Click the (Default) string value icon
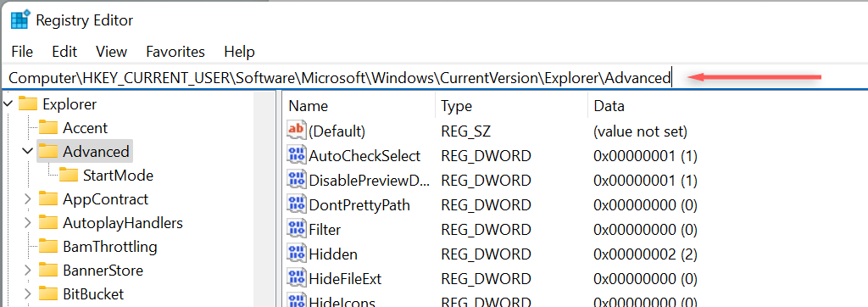This screenshot has height=307, width=868. (x=296, y=131)
